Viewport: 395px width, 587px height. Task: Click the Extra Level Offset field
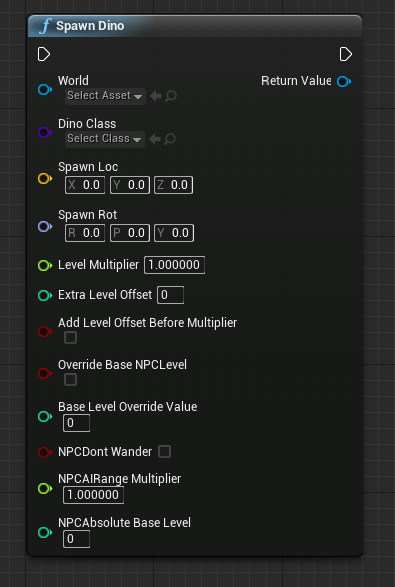click(x=170, y=295)
